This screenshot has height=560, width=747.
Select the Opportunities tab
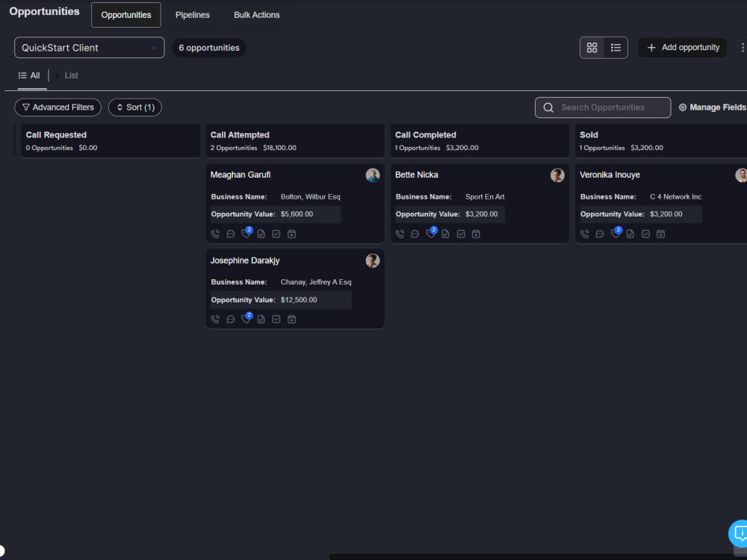pos(126,15)
